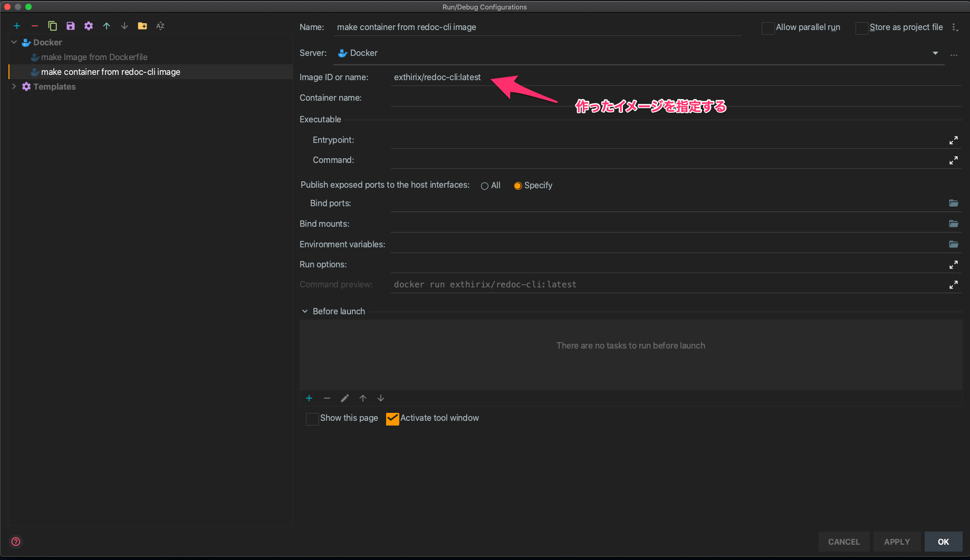Close the Run/Debug Configurations window
This screenshot has height=560, width=970.
pos(7,7)
